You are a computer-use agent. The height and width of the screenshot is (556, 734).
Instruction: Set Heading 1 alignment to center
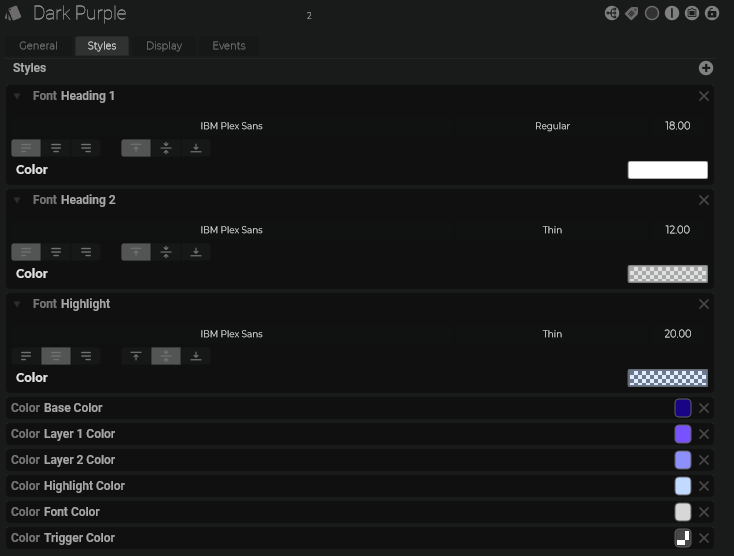point(56,148)
